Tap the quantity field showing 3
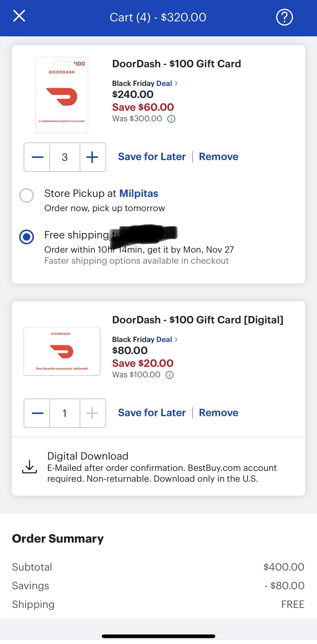The image size is (317, 644). pyautogui.click(x=65, y=157)
